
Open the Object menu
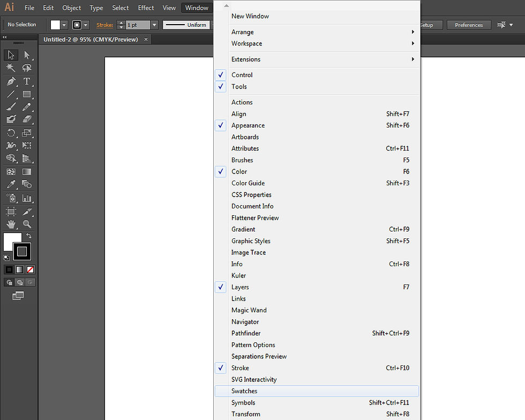pyautogui.click(x=72, y=7)
